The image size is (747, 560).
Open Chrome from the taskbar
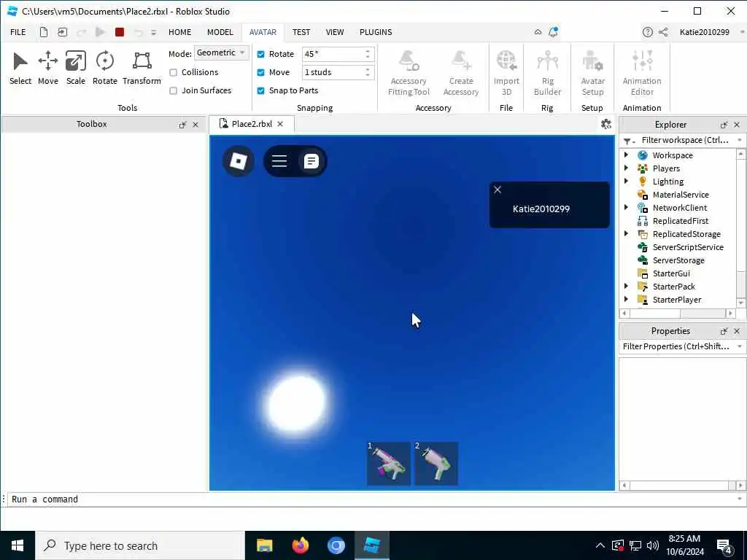(336, 545)
